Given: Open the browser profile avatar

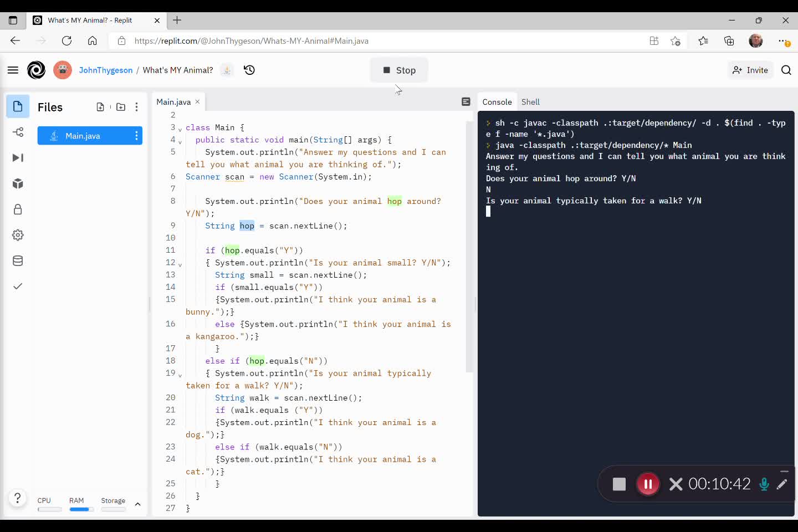Looking at the screenshot, I should tap(756, 41).
